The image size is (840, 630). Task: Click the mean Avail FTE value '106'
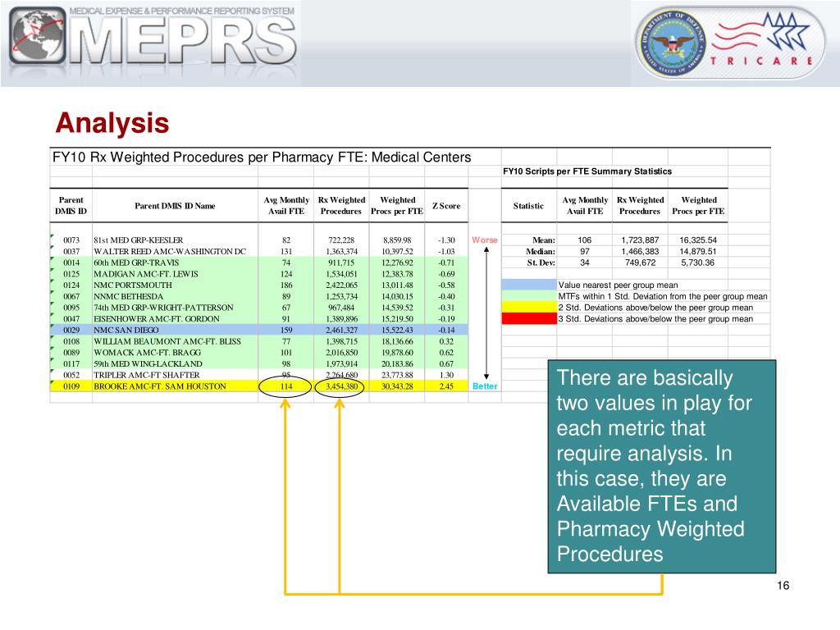[x=584, y=240]
